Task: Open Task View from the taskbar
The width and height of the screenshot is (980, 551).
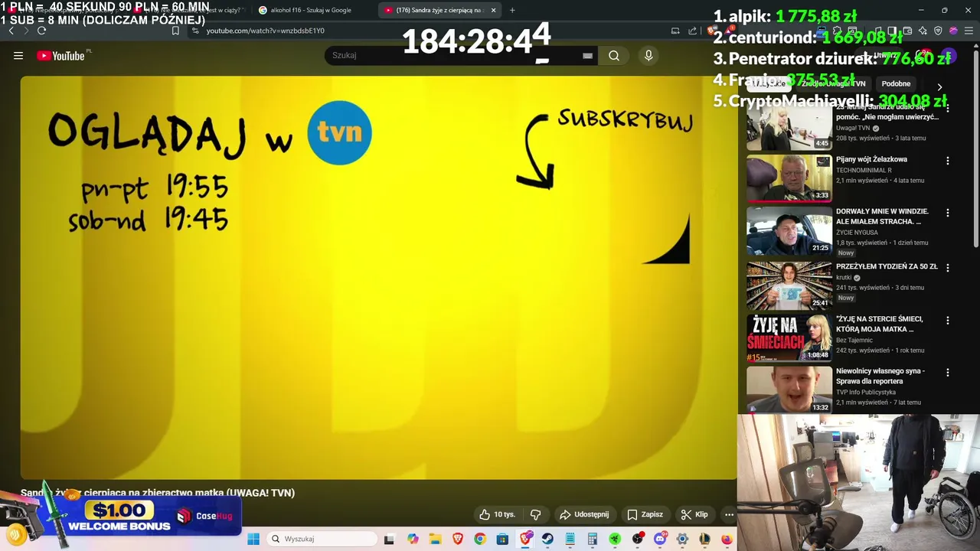Action: [389, 539]
